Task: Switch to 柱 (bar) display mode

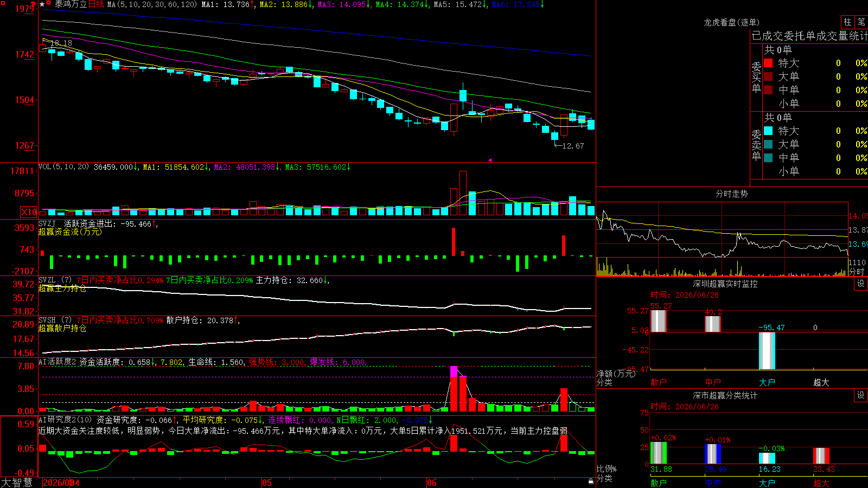Action: coord(847,22)
